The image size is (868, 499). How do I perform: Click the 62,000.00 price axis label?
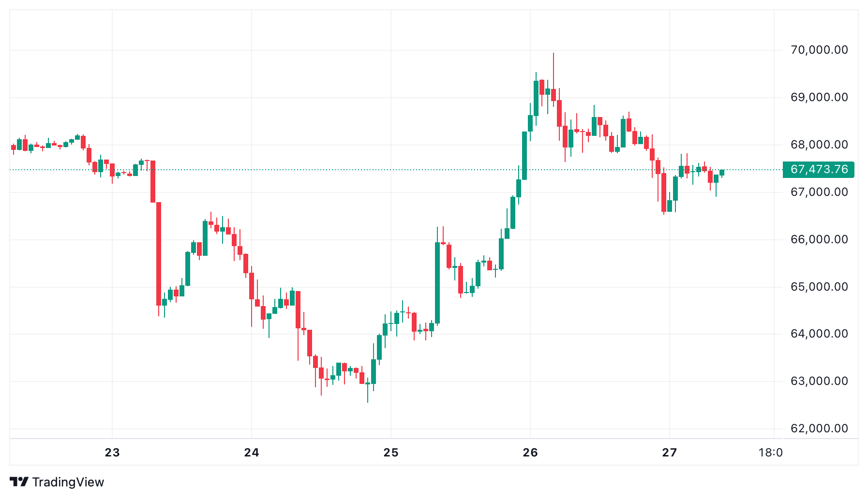point(819,429)
